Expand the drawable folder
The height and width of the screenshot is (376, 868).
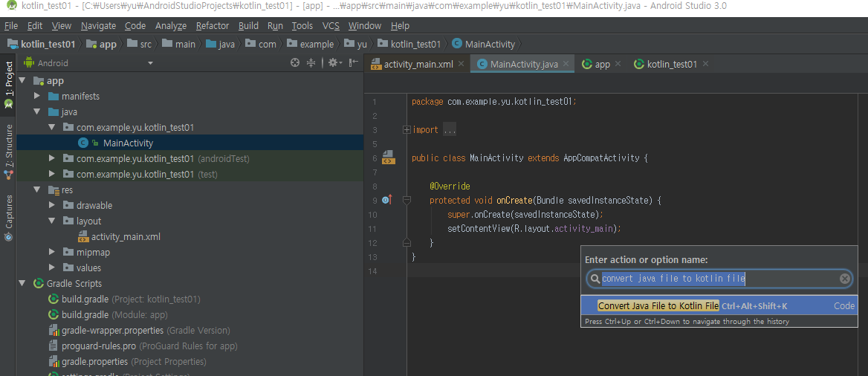[x=52, y=205]
